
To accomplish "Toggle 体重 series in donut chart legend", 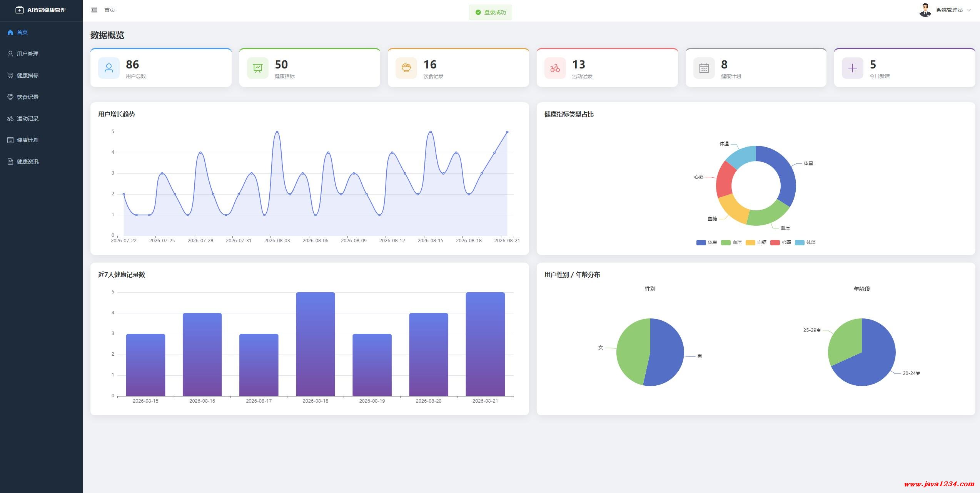I will (x=707, y=242).
